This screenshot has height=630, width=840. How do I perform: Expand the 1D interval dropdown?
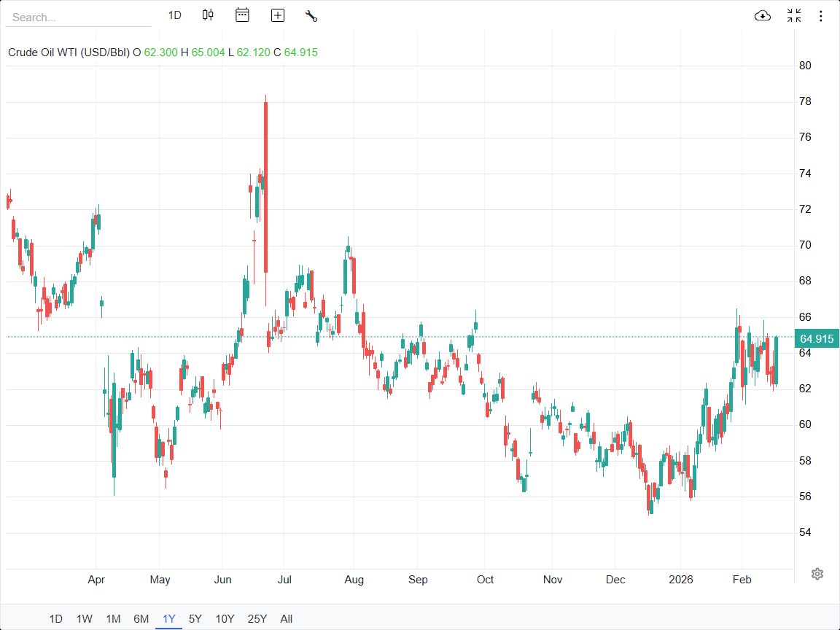click(x=174, y=15)
